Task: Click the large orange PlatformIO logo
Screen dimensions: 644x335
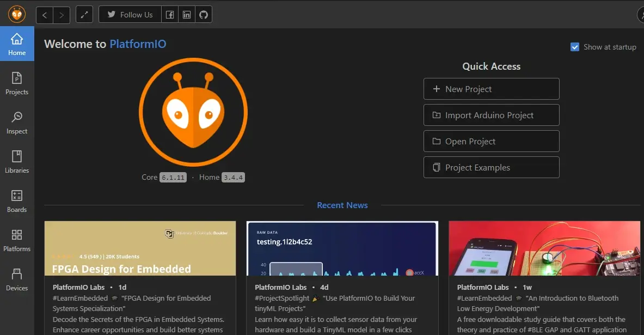Action: point(193,112)
